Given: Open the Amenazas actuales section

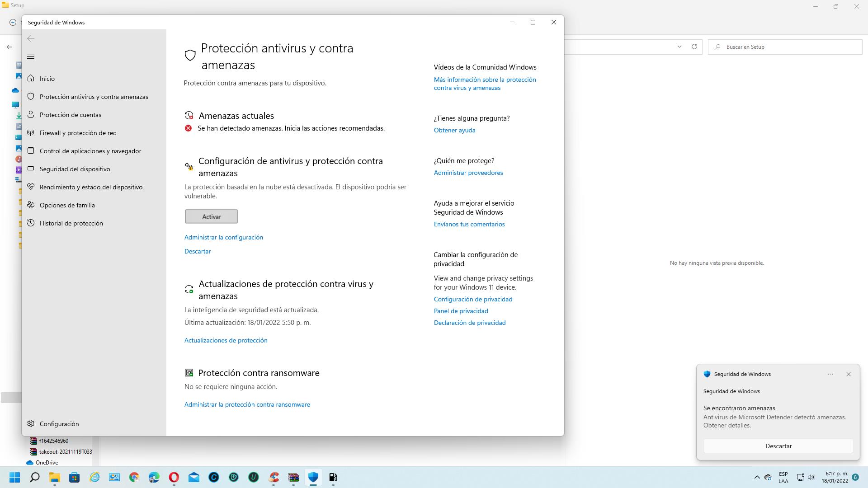Looking at the screenshot, I should (236, 116).
